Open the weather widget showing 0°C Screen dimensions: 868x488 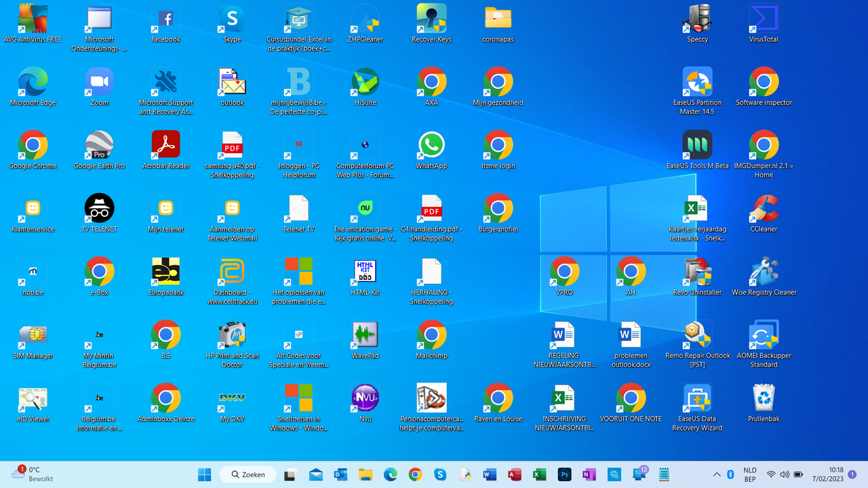tap(33, 474)
